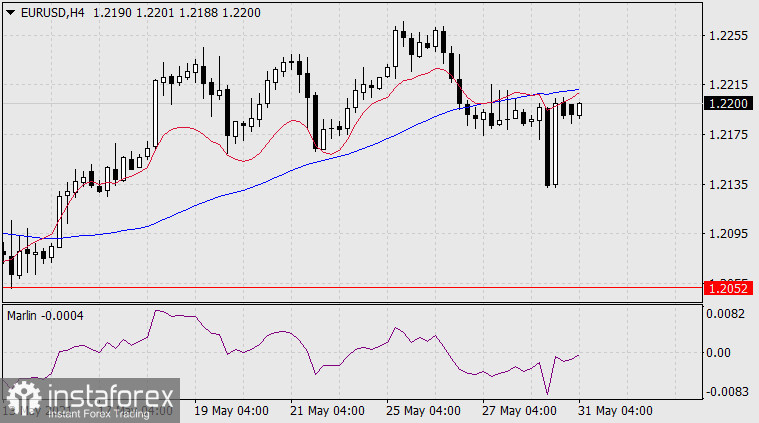Click the -0.0083 oscillator scale value
Screen dimensions: 759x423
tap(726, 391)
